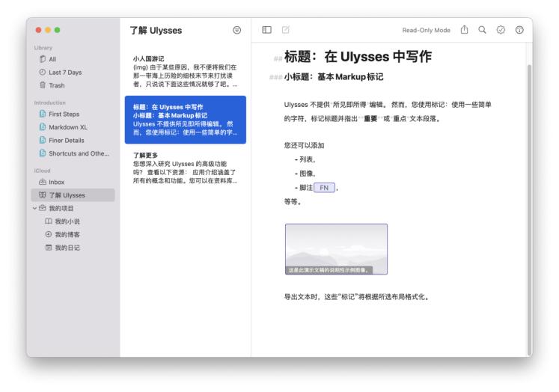
Task: Open Markdown XL introduction
Action: tap(73, 127)
